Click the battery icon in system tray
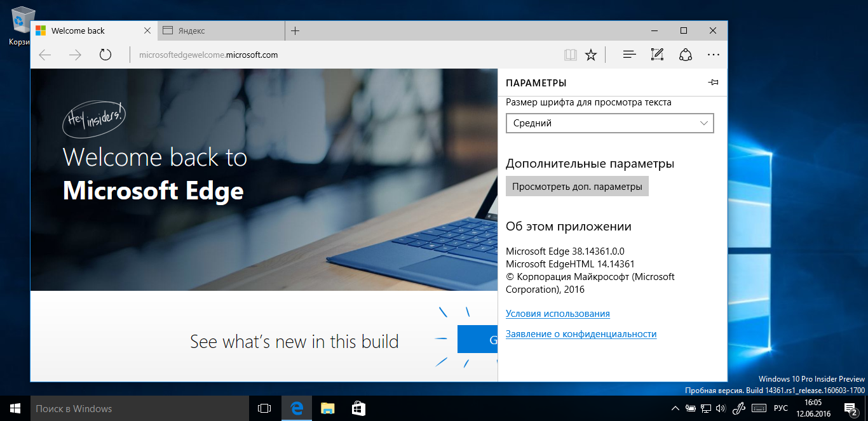 coord(690,408)
